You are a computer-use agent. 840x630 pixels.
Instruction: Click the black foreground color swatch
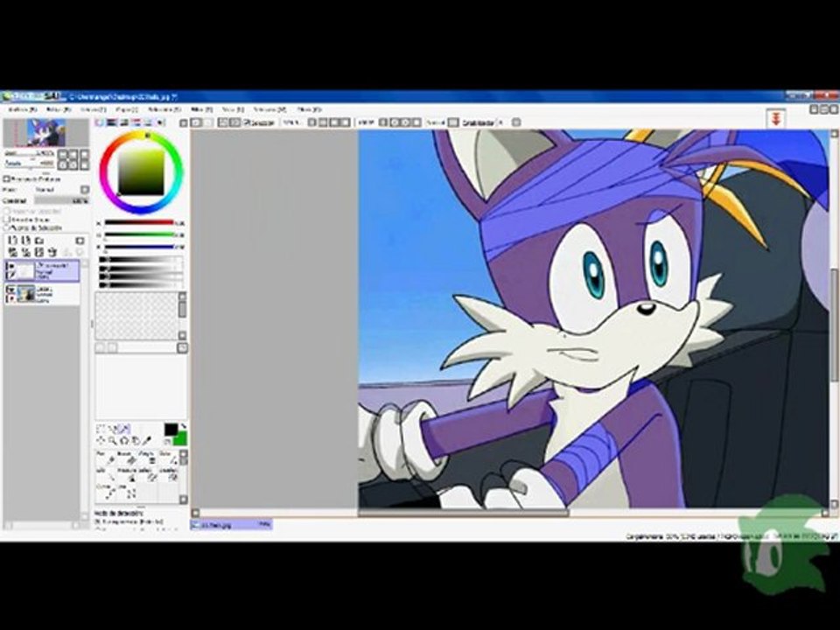click(171, 430)
